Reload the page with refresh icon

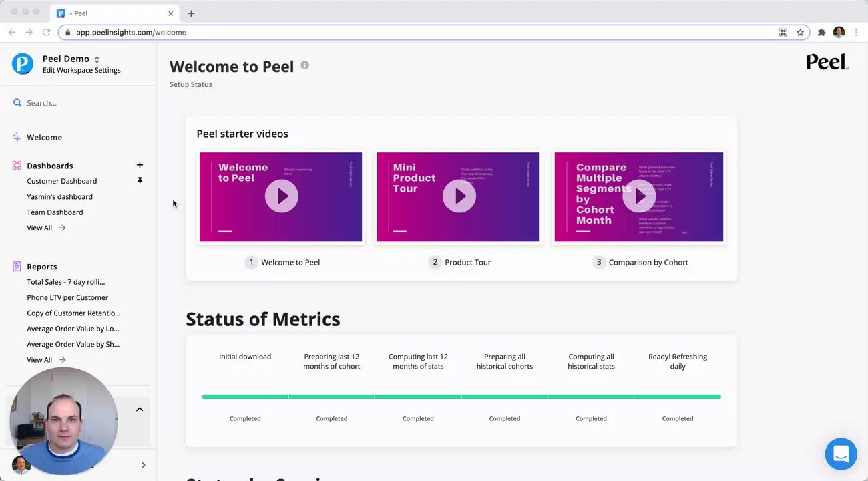point(46,32)
